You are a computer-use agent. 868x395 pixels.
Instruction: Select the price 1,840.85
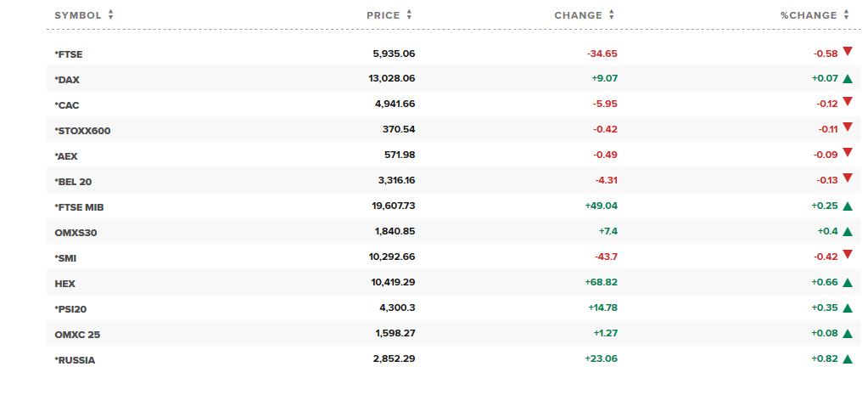tap(395, 232)
